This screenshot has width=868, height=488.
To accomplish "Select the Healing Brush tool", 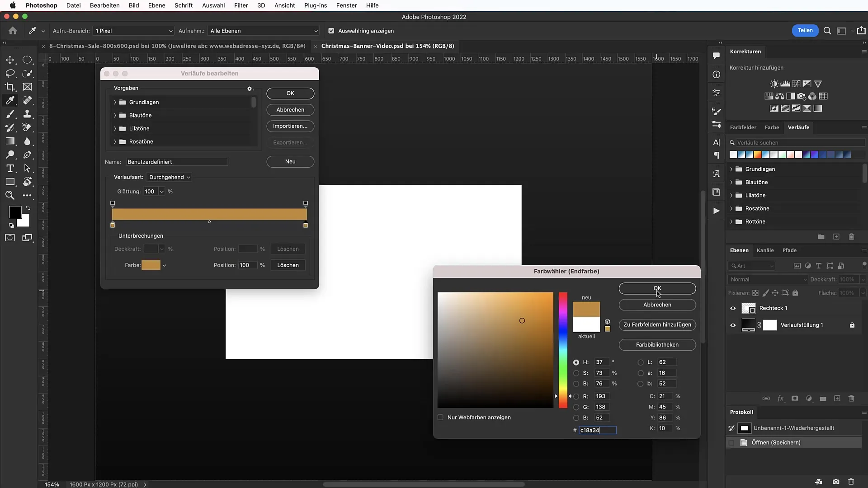I will [x=28, y=100].
